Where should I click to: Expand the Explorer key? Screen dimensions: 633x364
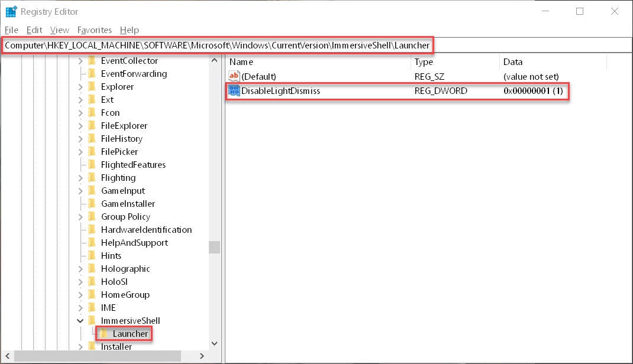click(80, 87)
